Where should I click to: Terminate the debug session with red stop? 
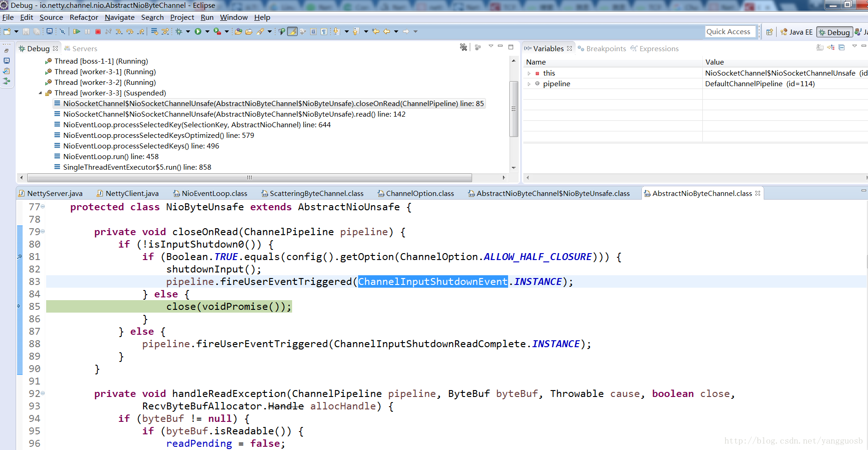[98, 31]
